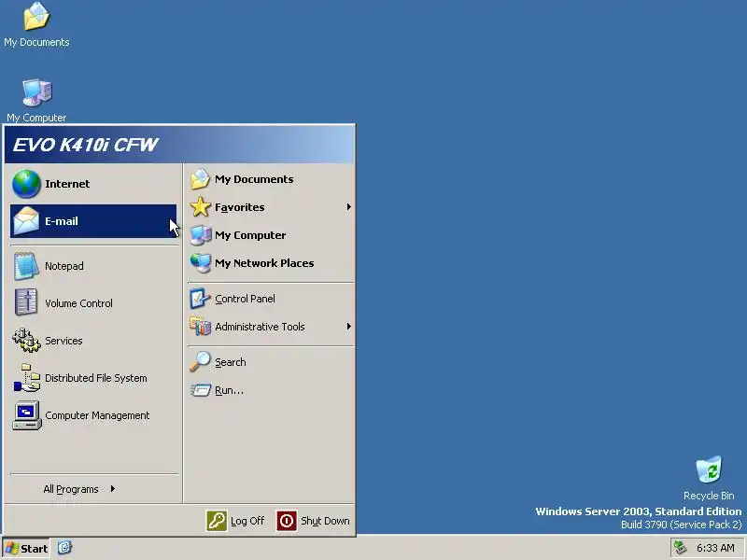Open the Volume Control mixer icon

click(x=26, y=302)
